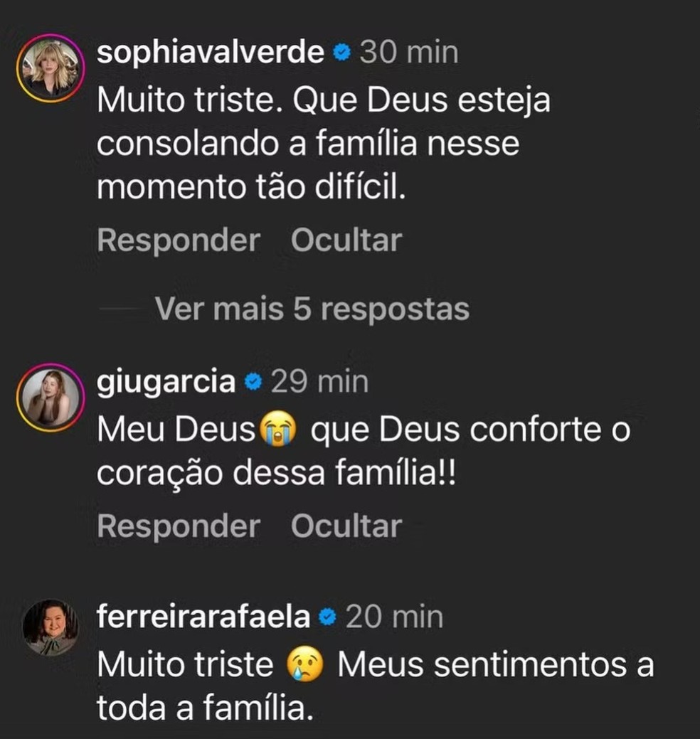The width and height of the screenshot is (700, 739).
Task: Open the ferreirarafaela username link
Action: (x=203, y=617)
